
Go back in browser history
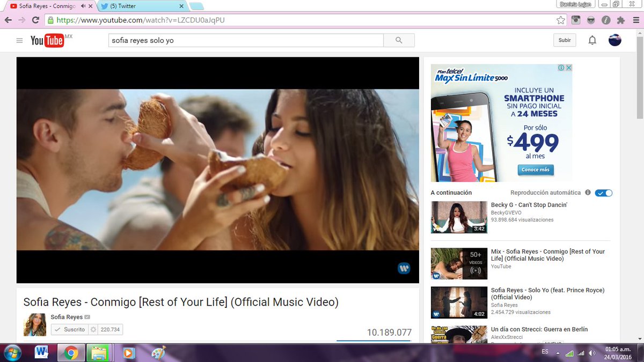click(x=8, y=20)
